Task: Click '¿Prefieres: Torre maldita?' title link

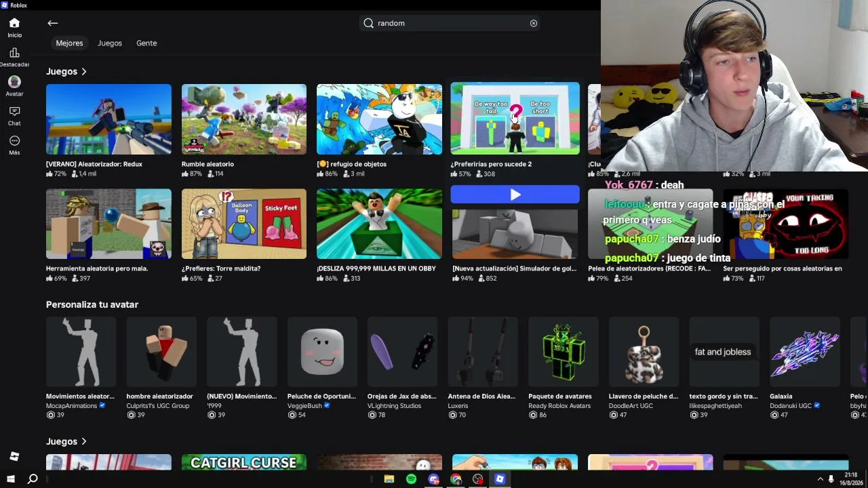Action: pos(221,268)
